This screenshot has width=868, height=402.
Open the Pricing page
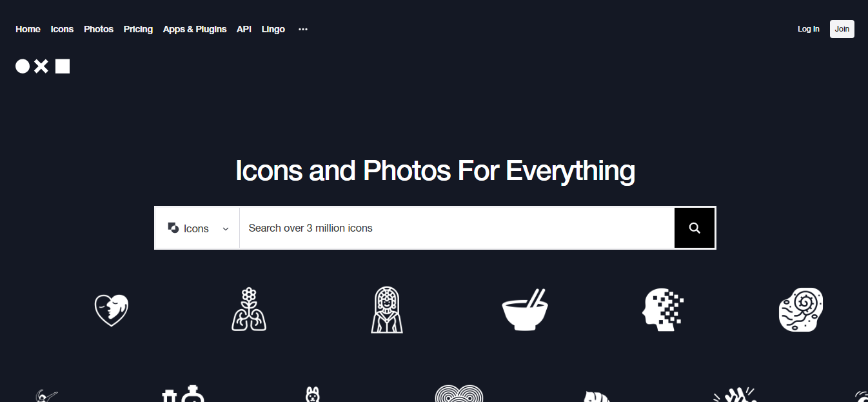point(138,29)
